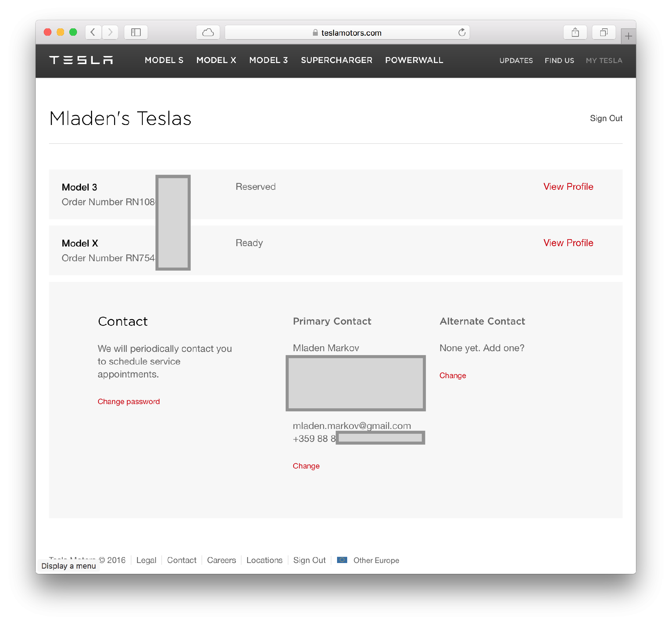The width and height of the screenshot is (672, 625).
Task: Open the Model X menu item
Action: (x=216, y=60)
